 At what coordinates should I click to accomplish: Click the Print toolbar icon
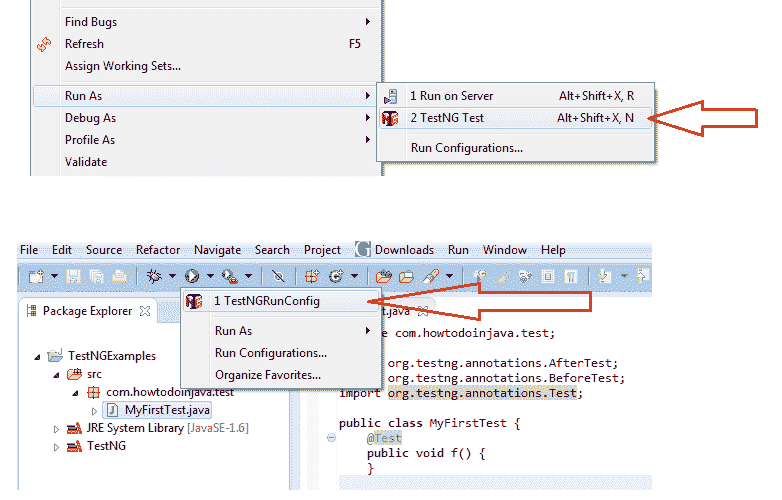click(120, 276)
